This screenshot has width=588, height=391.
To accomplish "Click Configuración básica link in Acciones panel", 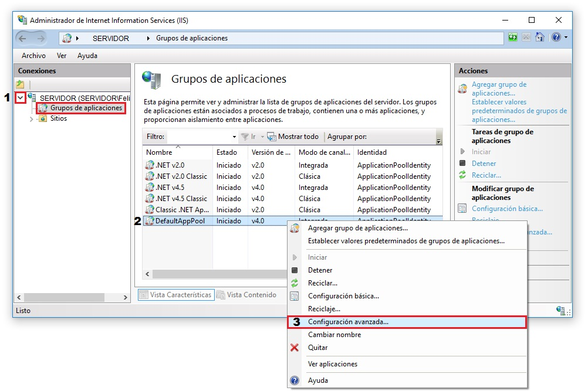I will (x=507, y=209).
